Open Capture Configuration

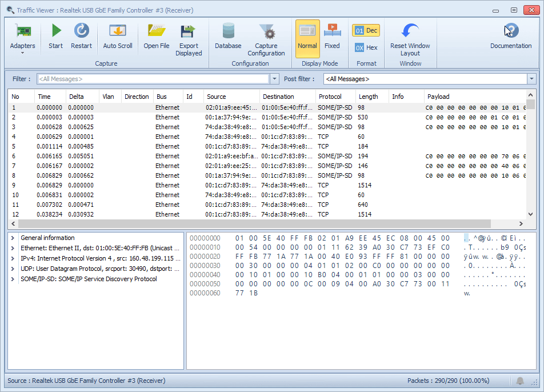[x=266, y=40]
